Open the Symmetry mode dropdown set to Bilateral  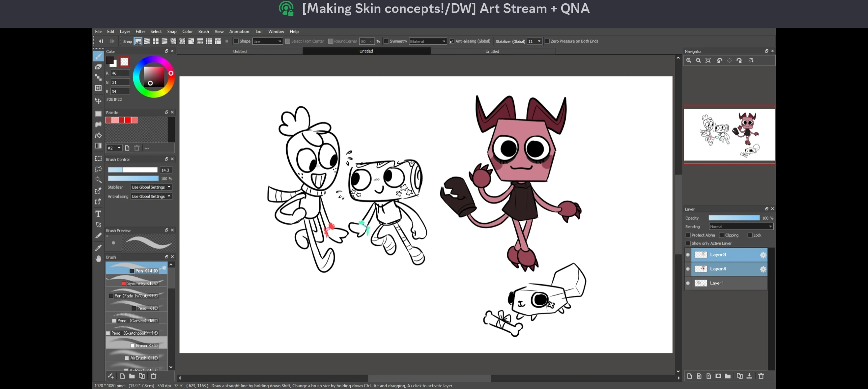click(428, 41)
